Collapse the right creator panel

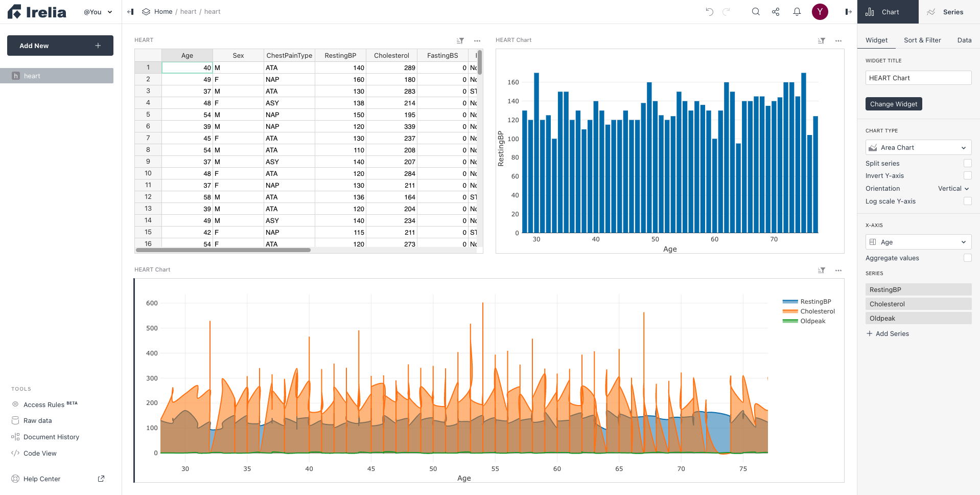[x=848, y=12]
